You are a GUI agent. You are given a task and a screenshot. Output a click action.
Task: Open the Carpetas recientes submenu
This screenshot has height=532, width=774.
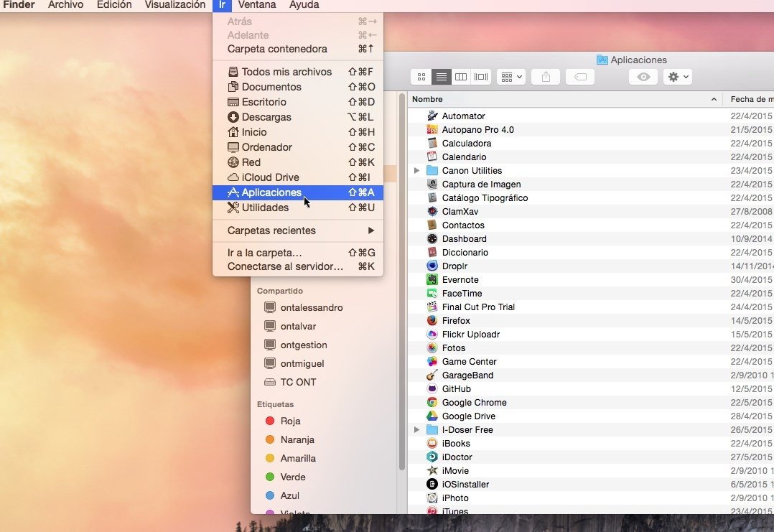298,230
